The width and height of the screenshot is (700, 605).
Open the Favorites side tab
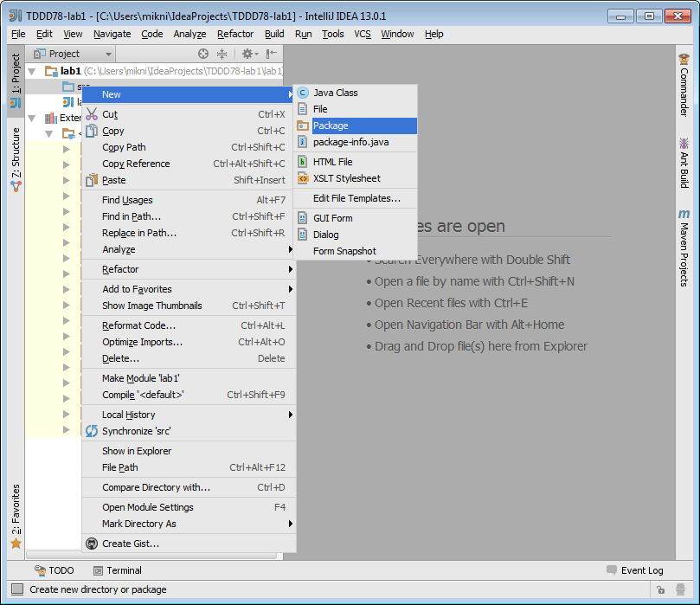coord(16,517)
